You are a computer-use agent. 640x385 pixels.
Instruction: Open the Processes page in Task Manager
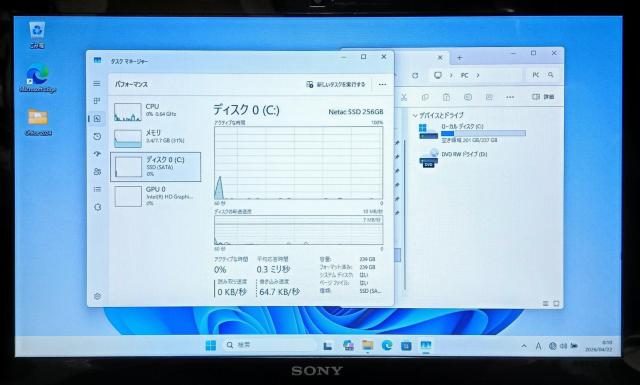click(x=97, y=101)
